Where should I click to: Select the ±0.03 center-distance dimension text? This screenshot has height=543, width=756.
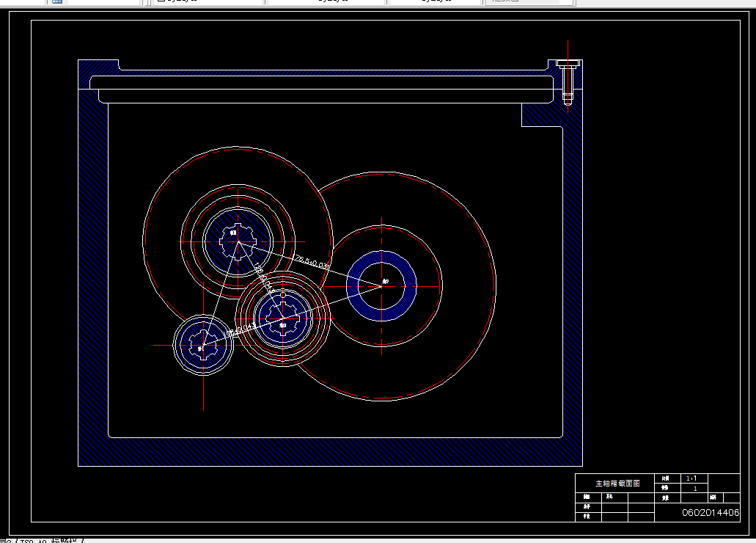(x=311, y=262)
